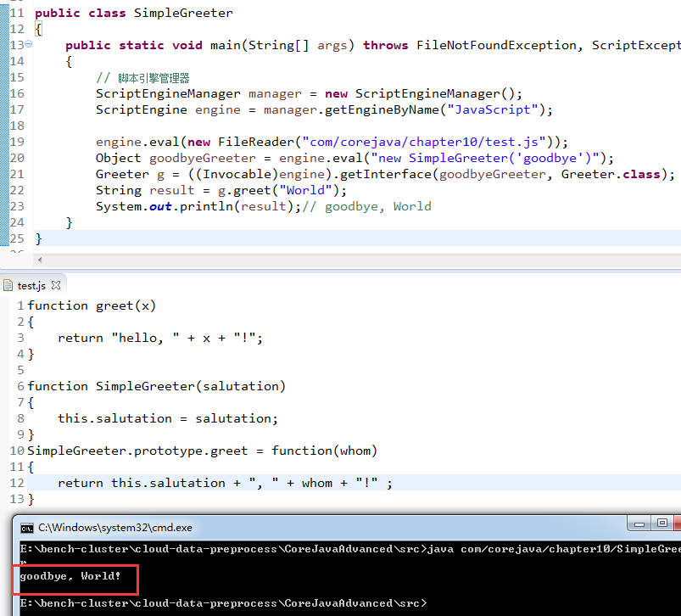The image size is (681, 616).
Task: Click "function SimpleGreeter(salutation)" declaration
Action: 156,386
